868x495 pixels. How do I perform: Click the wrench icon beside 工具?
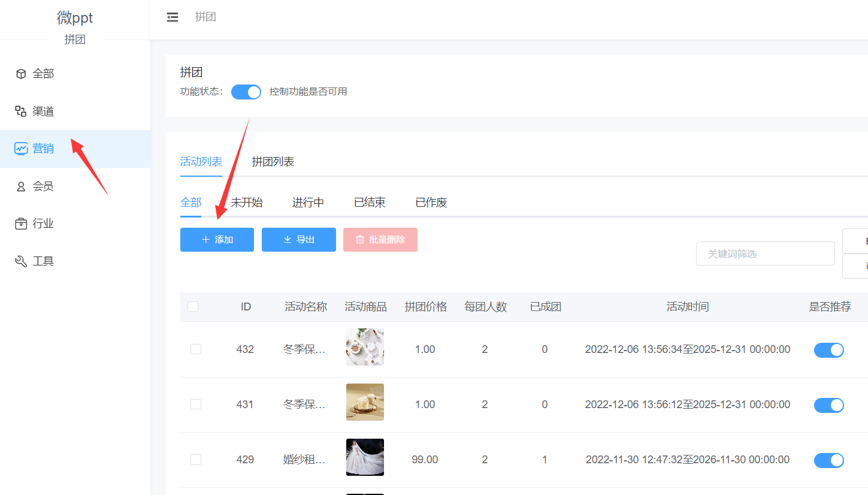[21, 261]
